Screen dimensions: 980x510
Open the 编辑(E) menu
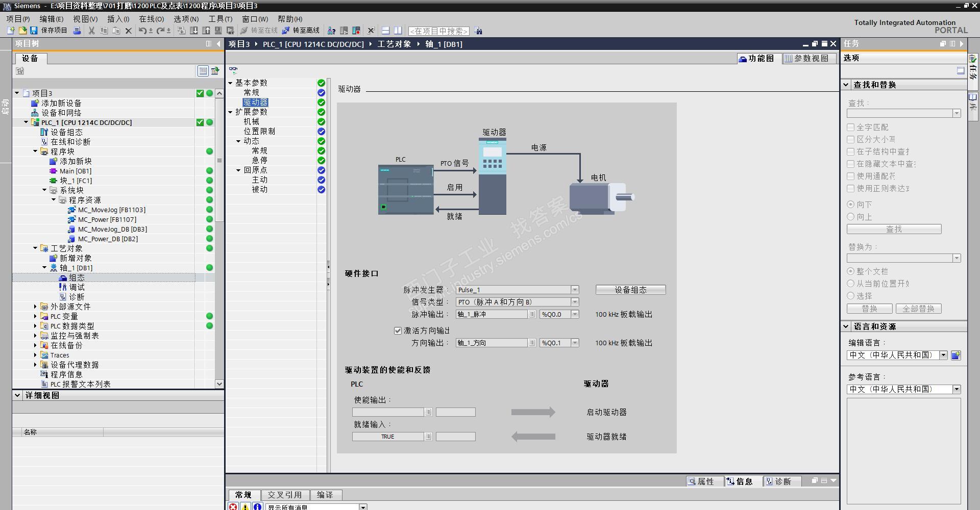[52, 19]
